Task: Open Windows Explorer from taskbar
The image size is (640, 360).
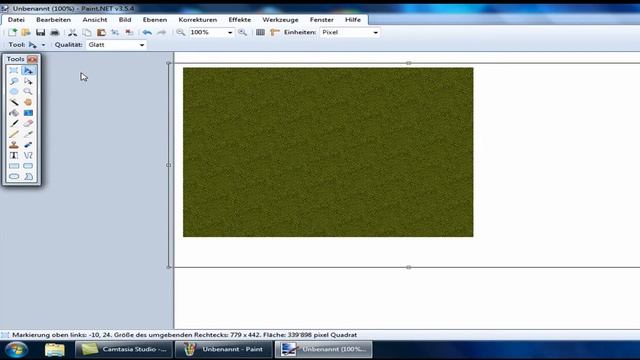Action: [55, 350]
